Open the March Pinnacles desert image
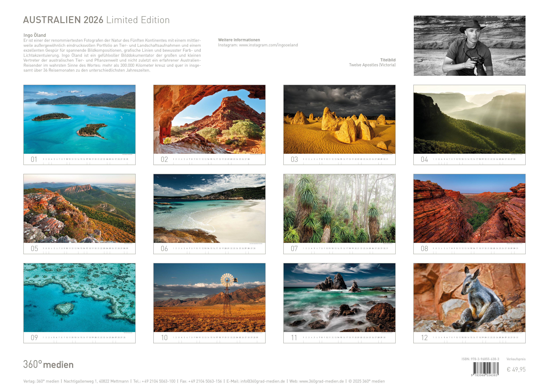Image resolution: width=549 pixels, height=392 pixels. (x=339, y=119)
